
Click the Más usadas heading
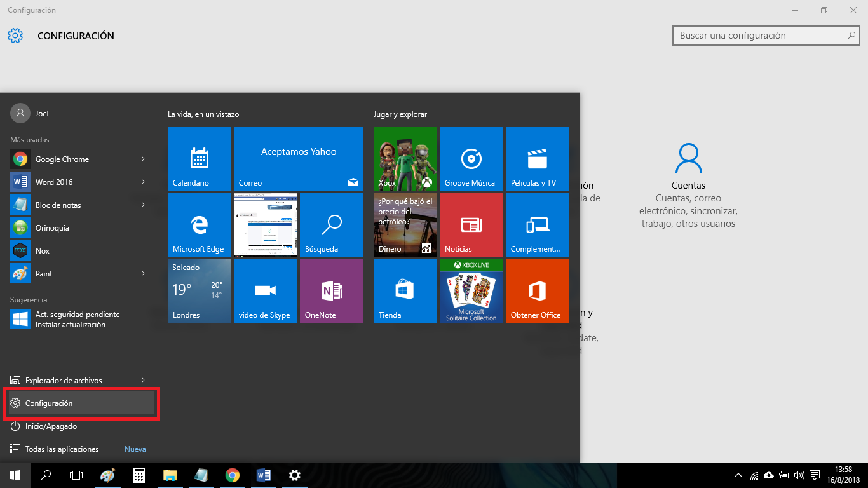pos(30,139)
